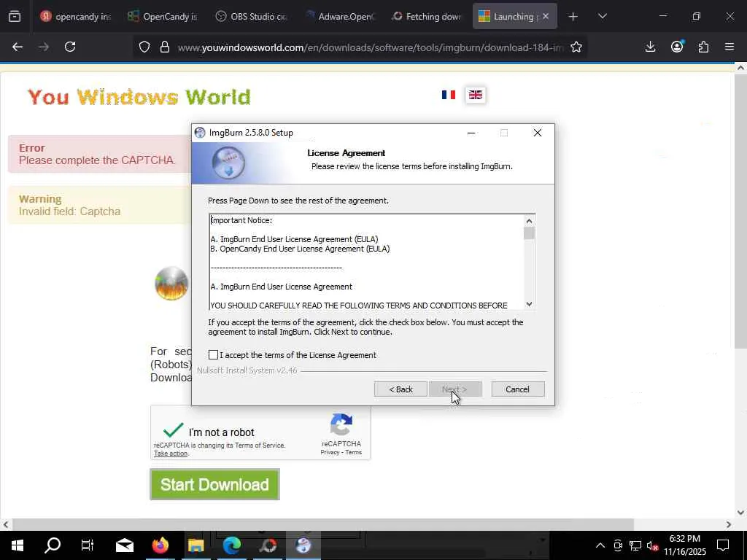Click the disabled Next button

pos(455,389)
